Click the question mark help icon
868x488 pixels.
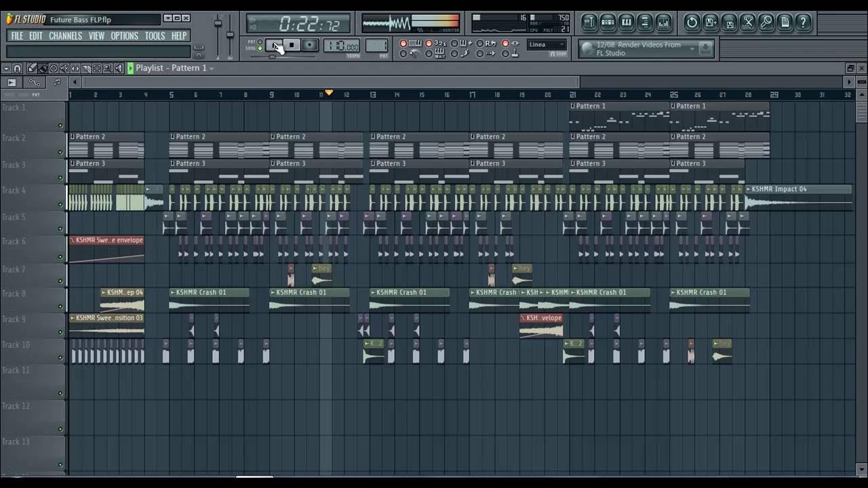point(804,22)
